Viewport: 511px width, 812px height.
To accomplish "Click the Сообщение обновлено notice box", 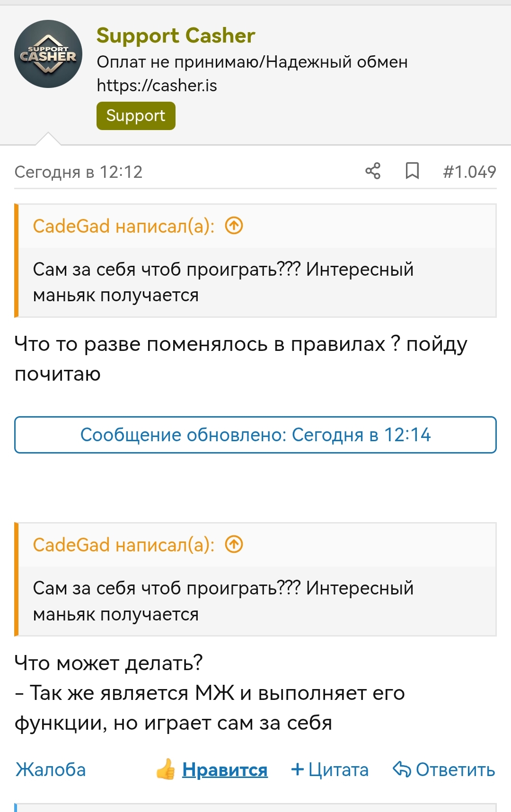I will tap(255, 435).
